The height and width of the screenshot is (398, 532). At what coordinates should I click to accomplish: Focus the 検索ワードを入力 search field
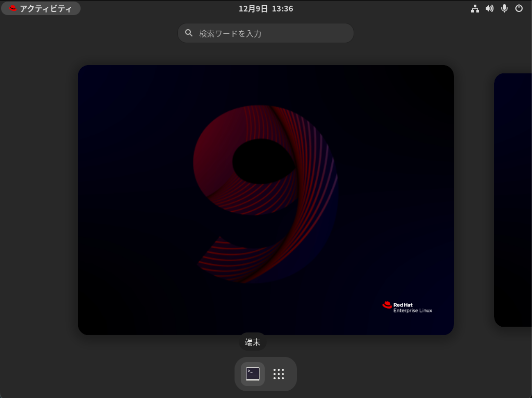pos(270,33)
